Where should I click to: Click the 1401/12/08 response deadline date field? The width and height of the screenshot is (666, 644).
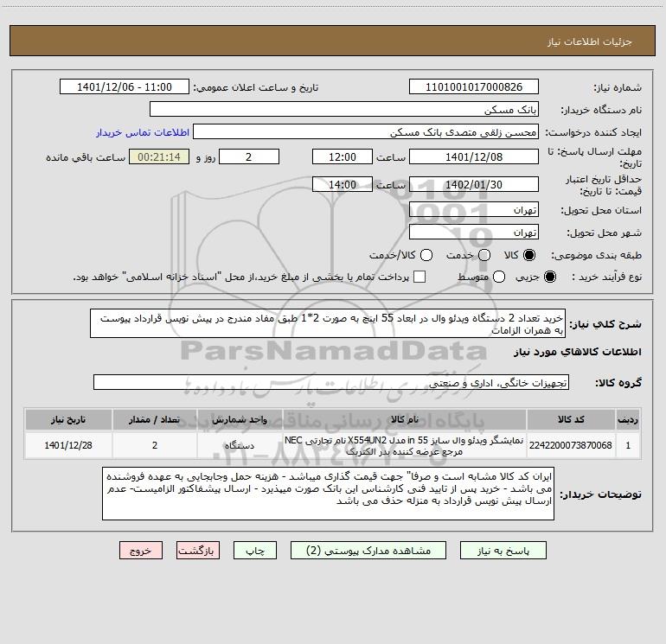[473, 156]
